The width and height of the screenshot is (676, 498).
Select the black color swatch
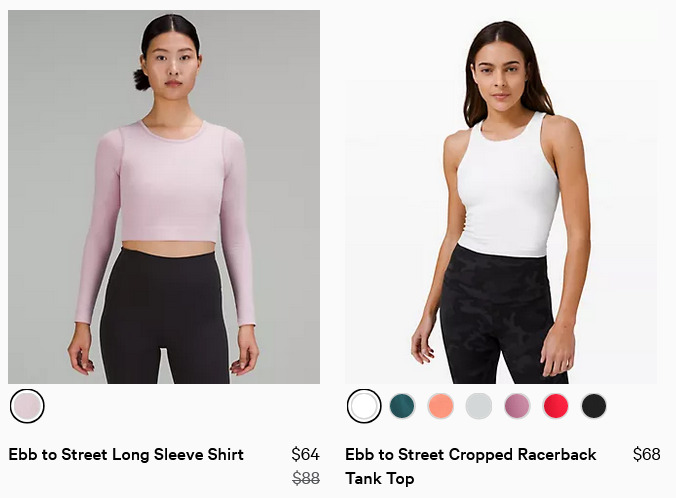594,406
